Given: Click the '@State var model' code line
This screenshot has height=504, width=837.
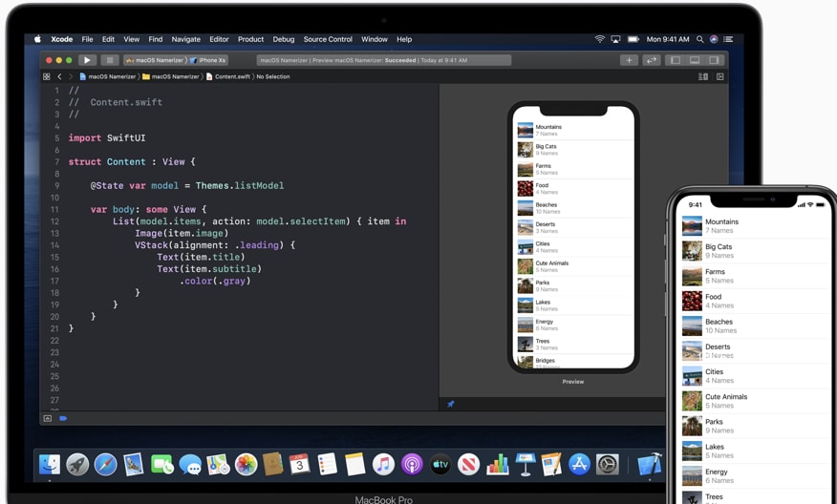Looking at the screenshot, I should (187, 185).
